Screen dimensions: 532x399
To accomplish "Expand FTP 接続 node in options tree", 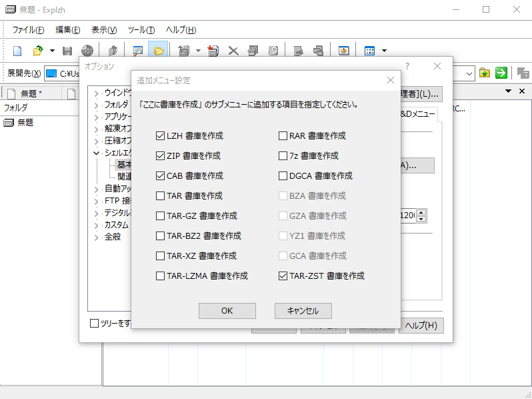I will (x=97, y=202).
